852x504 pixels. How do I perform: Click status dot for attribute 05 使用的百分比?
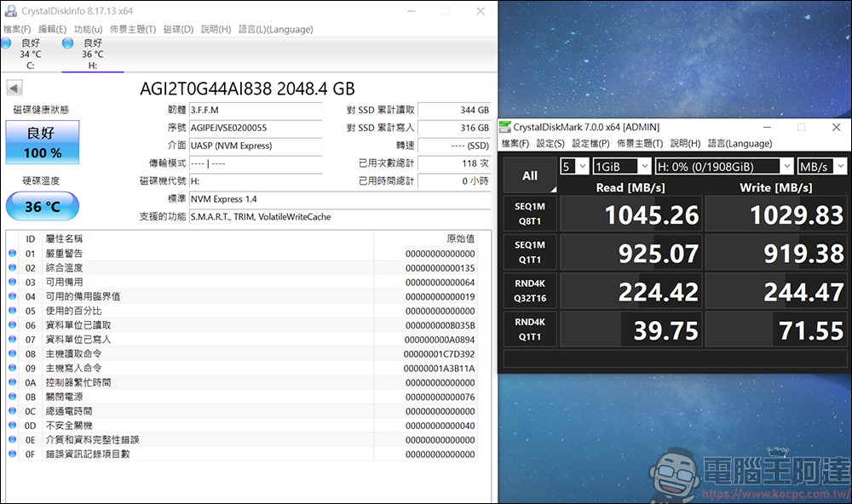(x=13, y=311)
